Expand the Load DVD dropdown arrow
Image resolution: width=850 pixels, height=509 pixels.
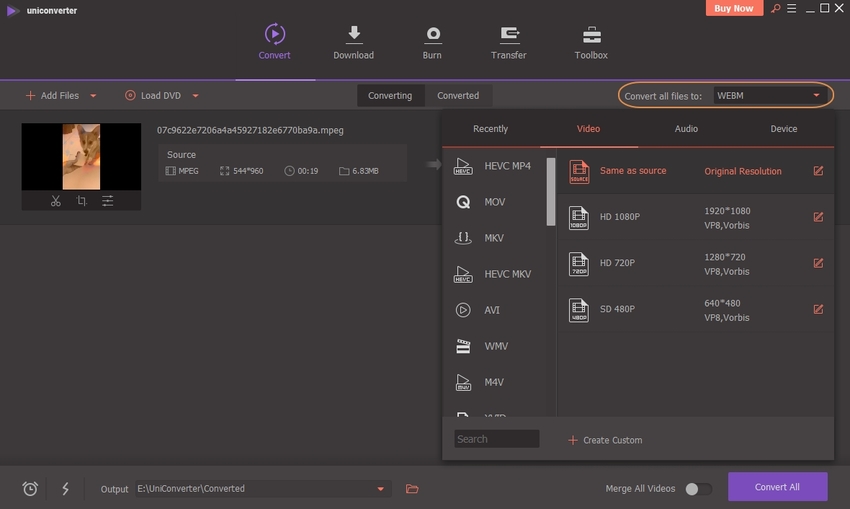(195, 96)
